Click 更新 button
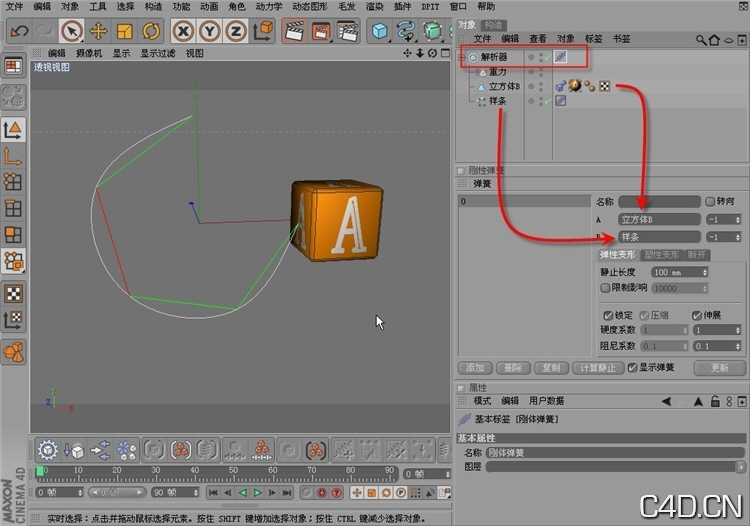This screenshot has height=526, width=750. pos(720,368)
